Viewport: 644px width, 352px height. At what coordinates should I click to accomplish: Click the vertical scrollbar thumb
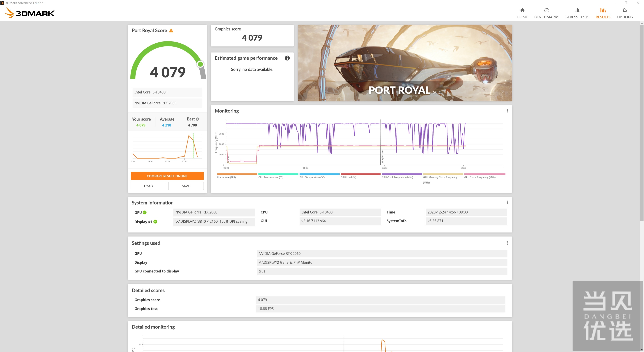(641, 122)
